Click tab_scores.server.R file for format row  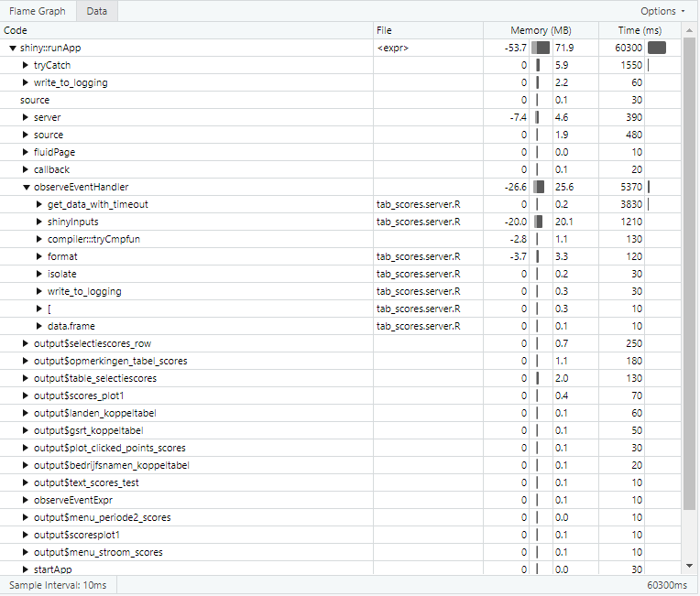click(418, 256)
